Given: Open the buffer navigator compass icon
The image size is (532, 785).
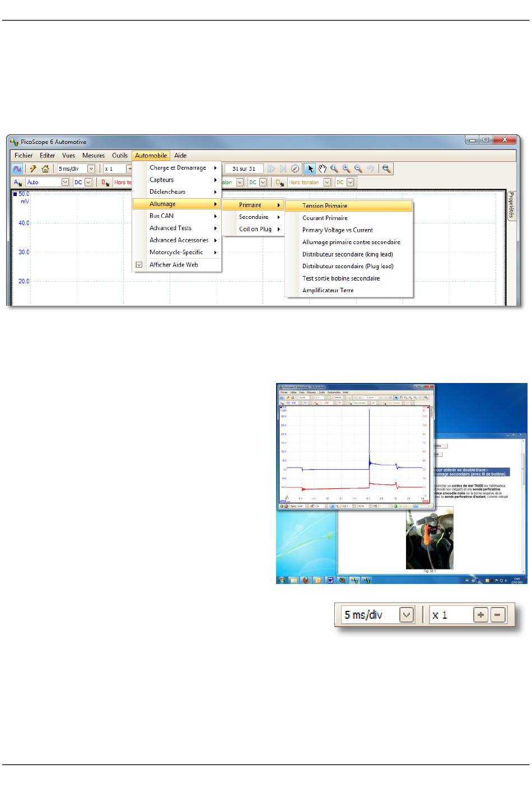Looking at the screenshot, I should click(295, 169).
